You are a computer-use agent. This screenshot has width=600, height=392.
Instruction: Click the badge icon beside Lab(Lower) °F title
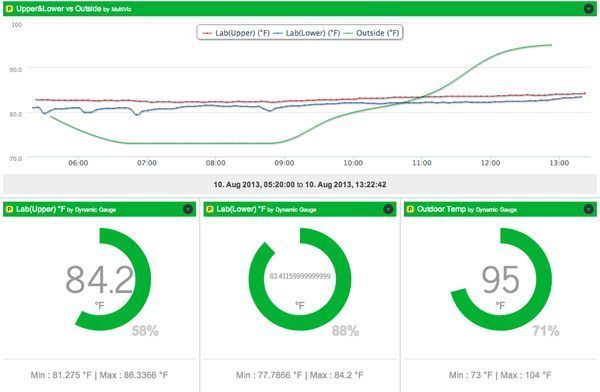point(210,209)
